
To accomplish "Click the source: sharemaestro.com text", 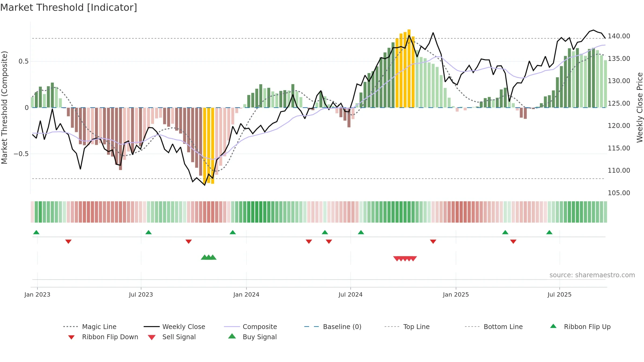I will tap(592, 275).
